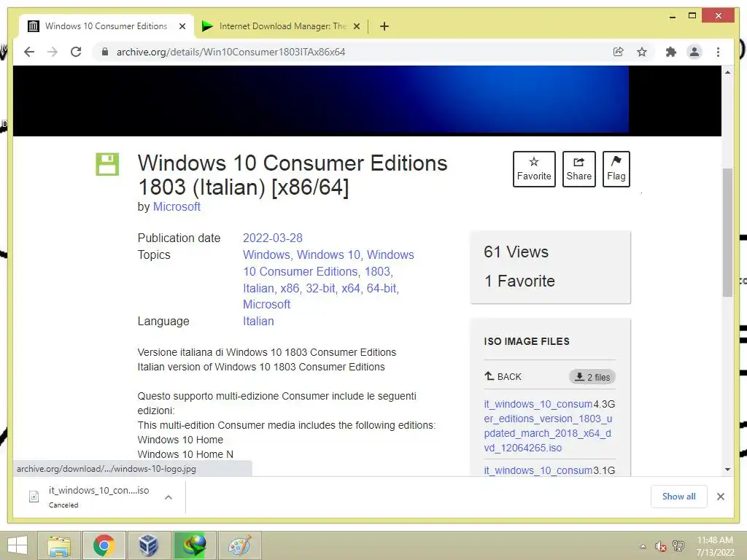This screenshot has width=747, height=560.
Task: Open Paint from the taskbar
Action: coord(239,545)
